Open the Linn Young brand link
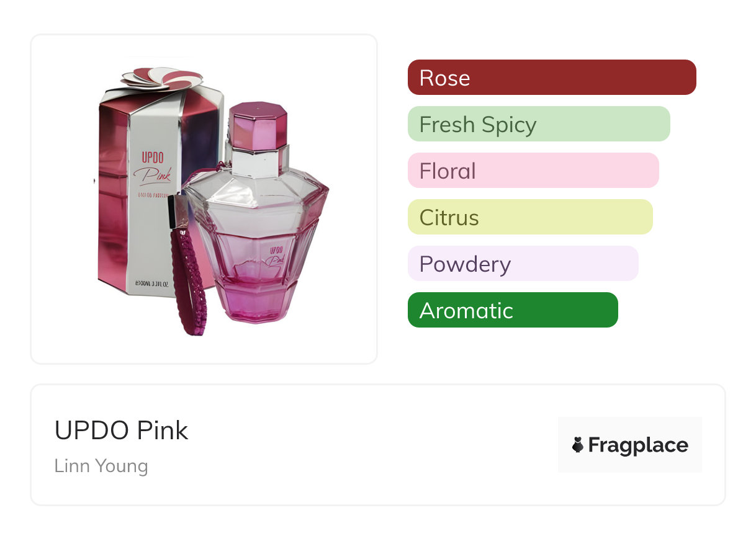 tap(101, 466)
